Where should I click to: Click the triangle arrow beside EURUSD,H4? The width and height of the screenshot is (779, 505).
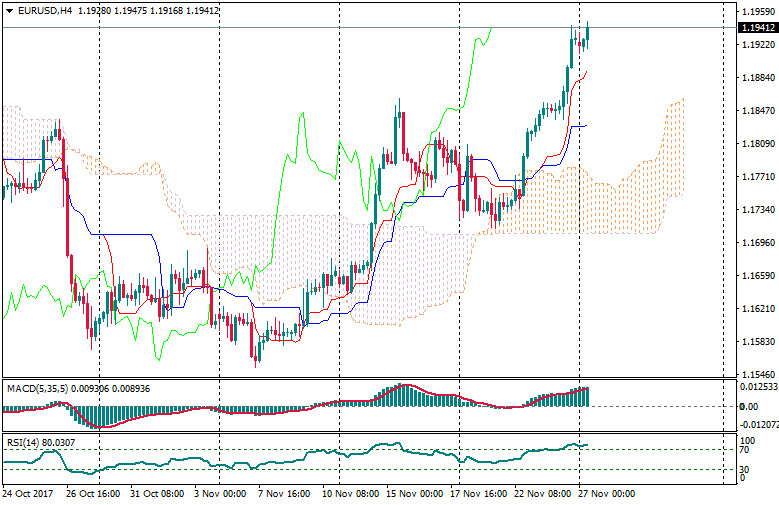tap(8, 10)
